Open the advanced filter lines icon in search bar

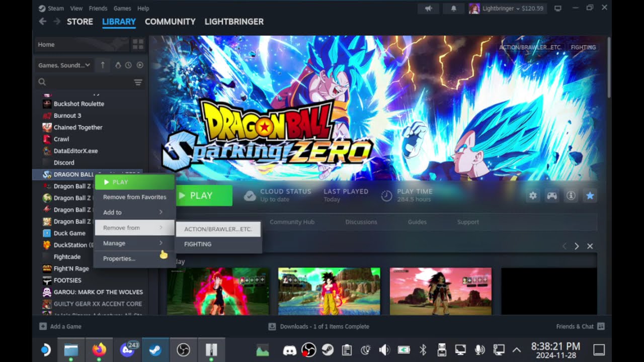click(x=138, y=82)
